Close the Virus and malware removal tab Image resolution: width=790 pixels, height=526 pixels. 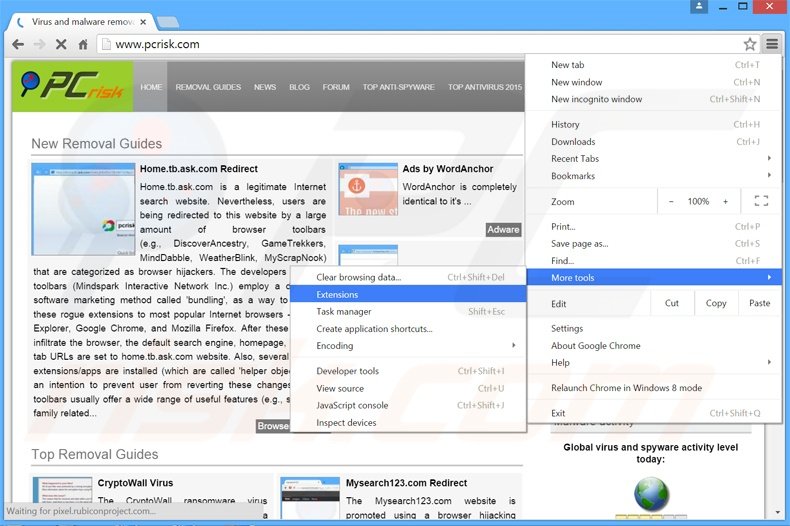[143, 22]
